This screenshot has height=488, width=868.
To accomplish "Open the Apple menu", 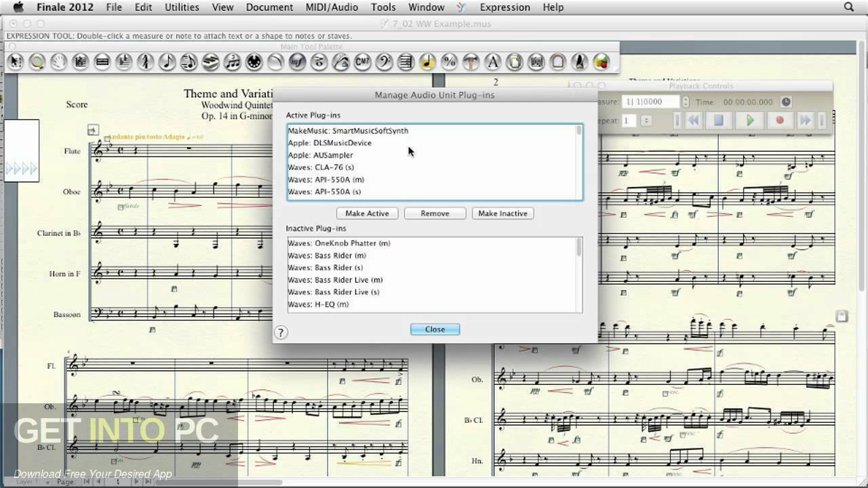I will [x=18, y=7].
